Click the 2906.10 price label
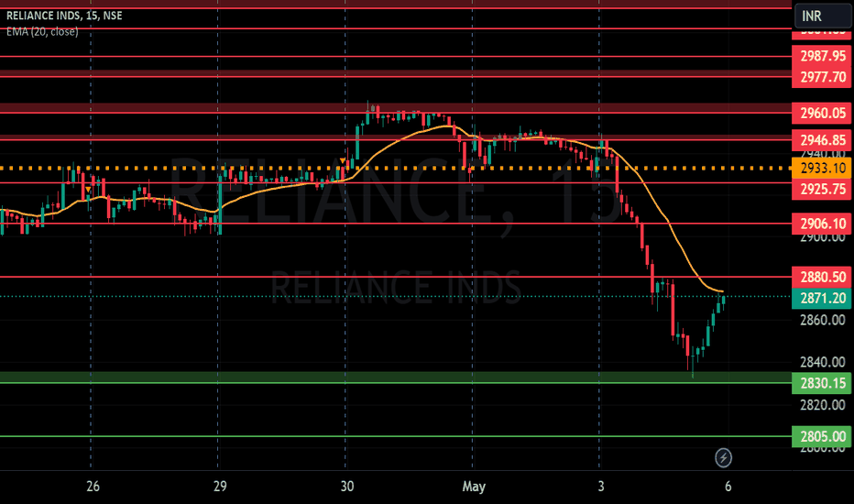 click(823, 224)
